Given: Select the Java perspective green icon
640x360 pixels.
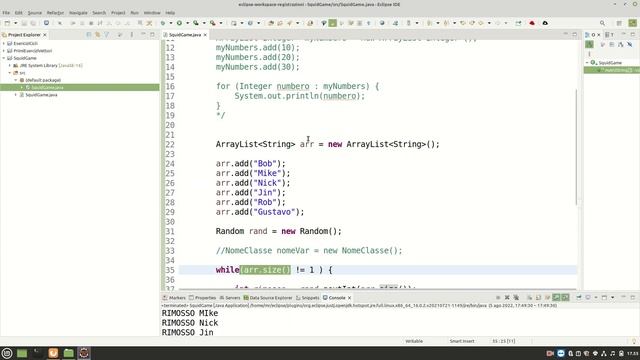Looking at the screenshot, I should tap(632, 23).
